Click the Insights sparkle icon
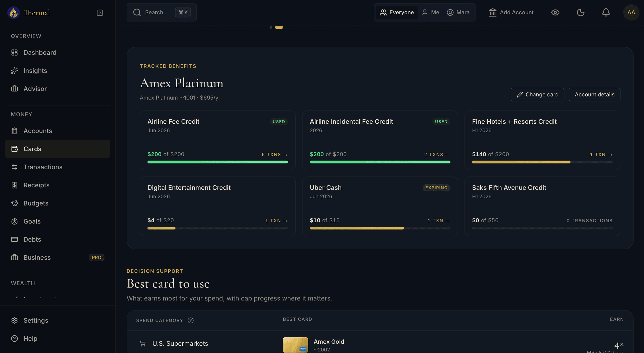The image size is (644, 353). point(14,71)
